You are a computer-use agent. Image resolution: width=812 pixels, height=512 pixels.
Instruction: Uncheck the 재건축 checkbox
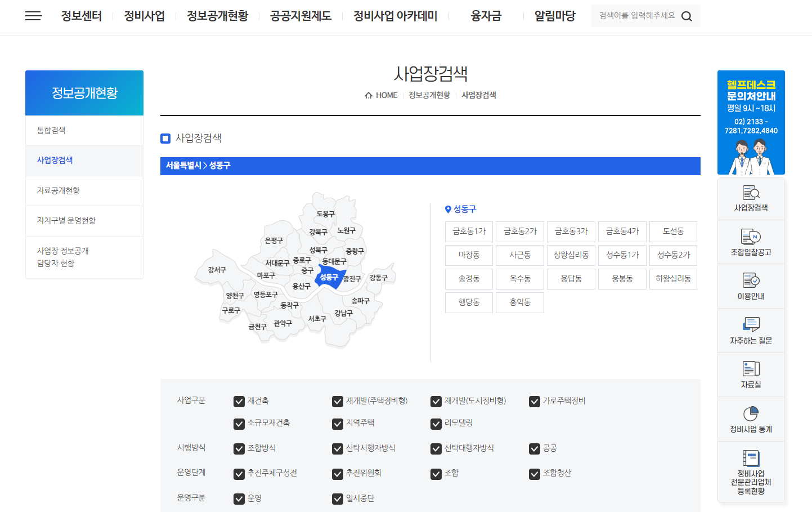tap(239, 402)
